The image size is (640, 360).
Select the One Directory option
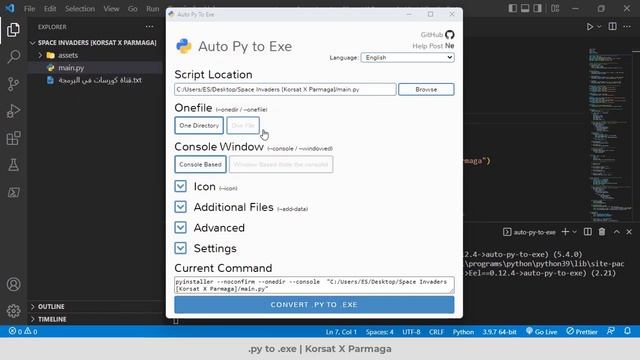coord(199,125)
